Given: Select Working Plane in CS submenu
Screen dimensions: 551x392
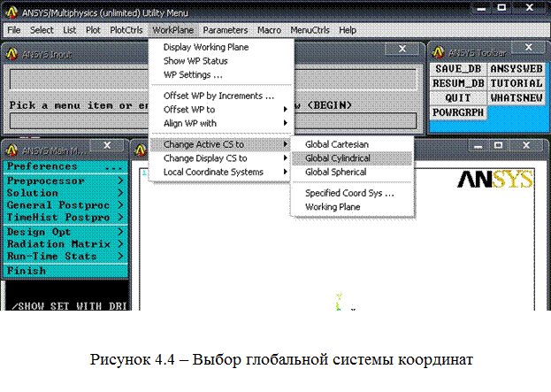Looking at the screenshot, I should tap(352, 207).
